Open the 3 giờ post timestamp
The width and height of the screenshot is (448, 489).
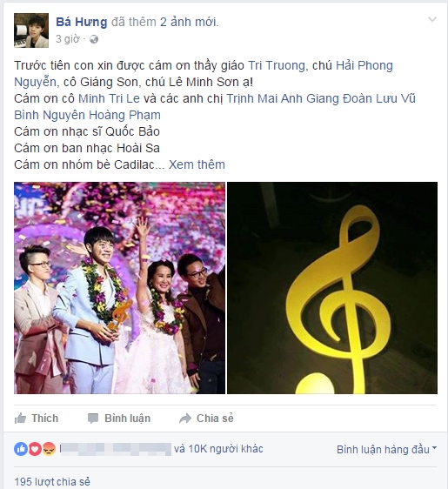[x=68, y=39]
